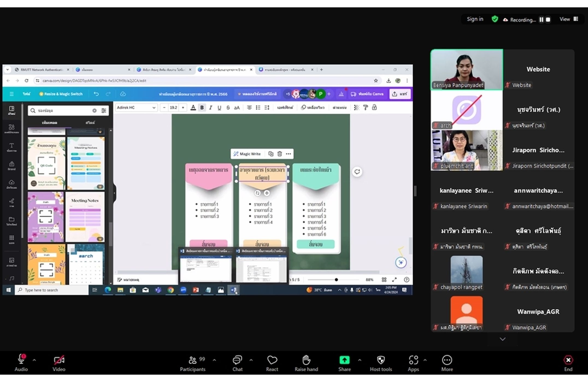
Task: Open Host tools shield icon
Action: [381, 360]
